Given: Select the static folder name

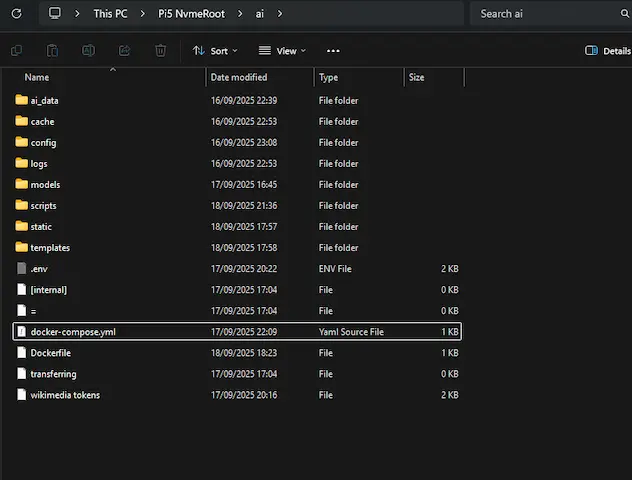Looking at the screenshot, I should point(41,227).
